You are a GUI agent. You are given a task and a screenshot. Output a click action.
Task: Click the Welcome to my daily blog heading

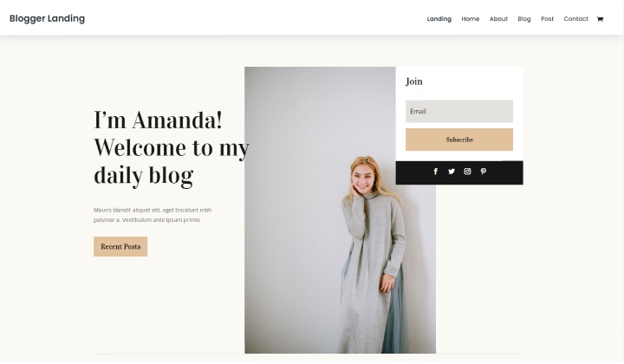pyautogui.click(x=172, y=147)
